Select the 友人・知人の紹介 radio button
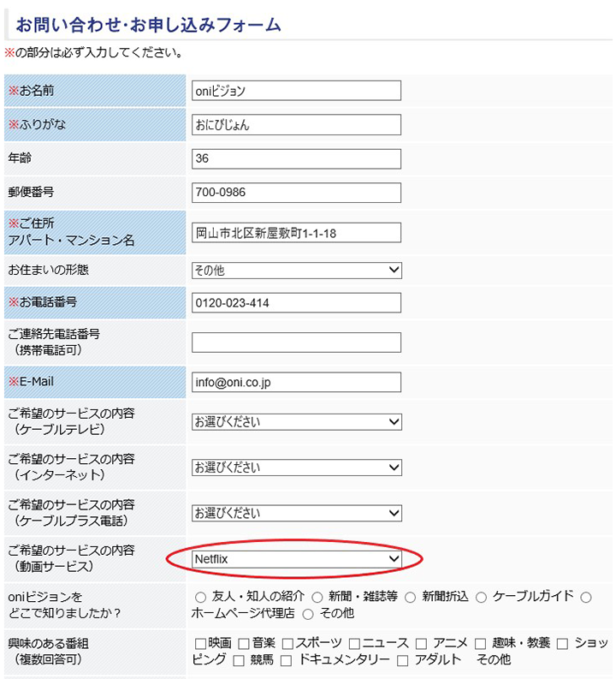616x679 pixels. click(200, 598)
